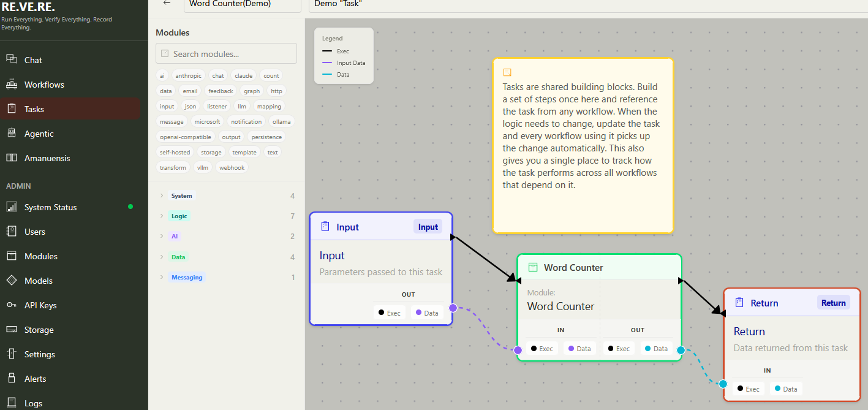
Task: Click the Word Counter module name text
Action: coord(561,306)
